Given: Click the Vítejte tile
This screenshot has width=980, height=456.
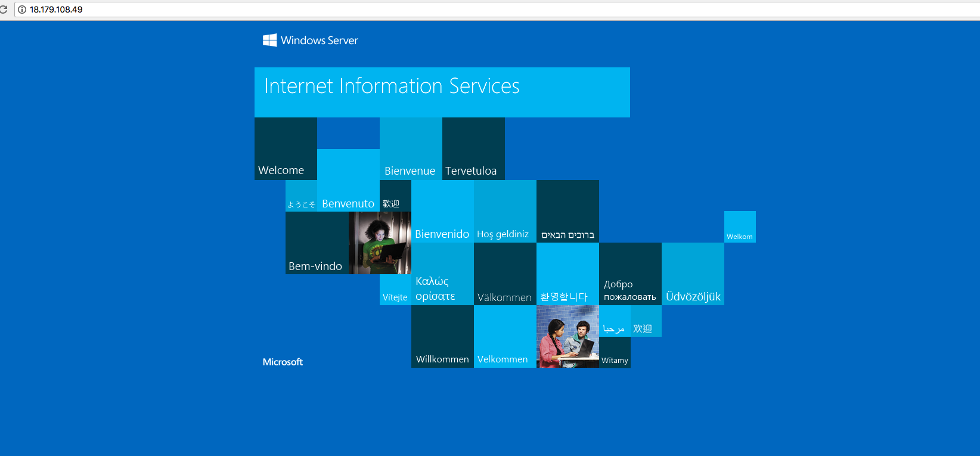Looking at the screenshot, I should tap(395, 290).
